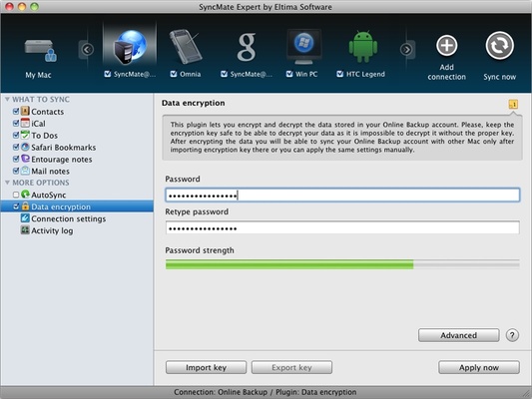Click the iCal calendar icon

pyautogui.click(x=25, y=123)
